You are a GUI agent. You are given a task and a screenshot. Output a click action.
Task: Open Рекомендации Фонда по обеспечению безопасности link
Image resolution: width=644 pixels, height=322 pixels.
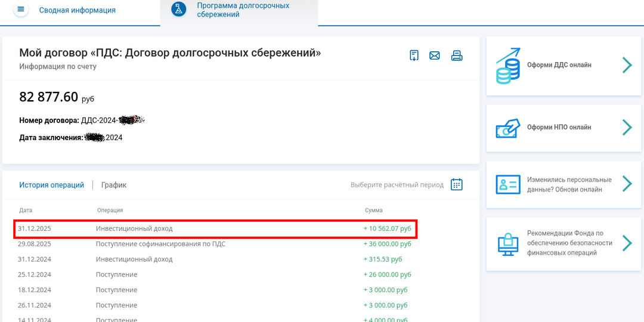(563, 243)
